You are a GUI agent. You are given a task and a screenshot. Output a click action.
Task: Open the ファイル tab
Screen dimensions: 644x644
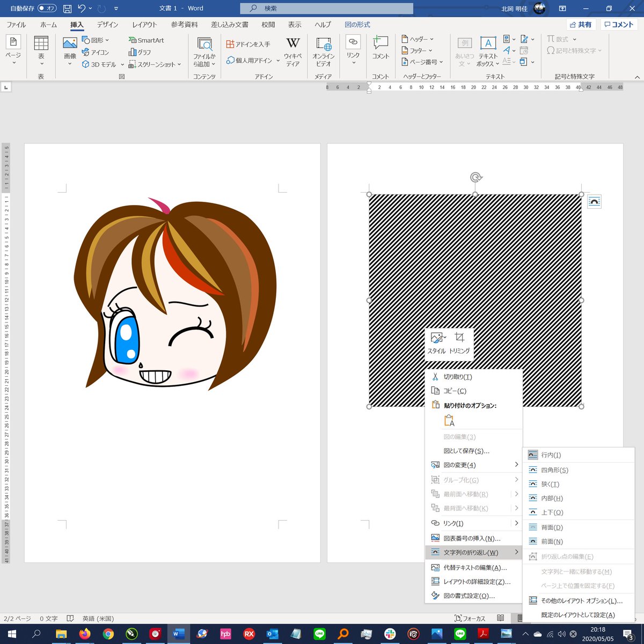[x=16, y=25]
